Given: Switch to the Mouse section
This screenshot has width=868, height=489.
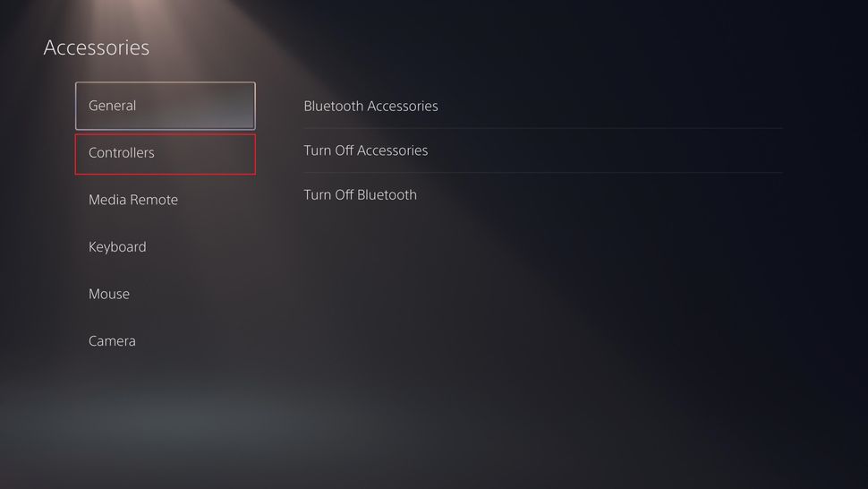Looking at the screenshot, I should pos(109,294).
